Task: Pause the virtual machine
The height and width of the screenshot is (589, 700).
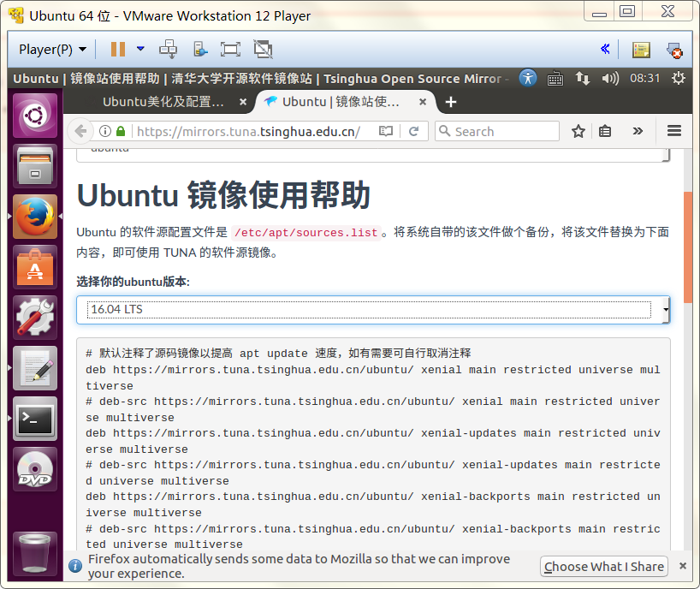Action: (x=118, y=49)
